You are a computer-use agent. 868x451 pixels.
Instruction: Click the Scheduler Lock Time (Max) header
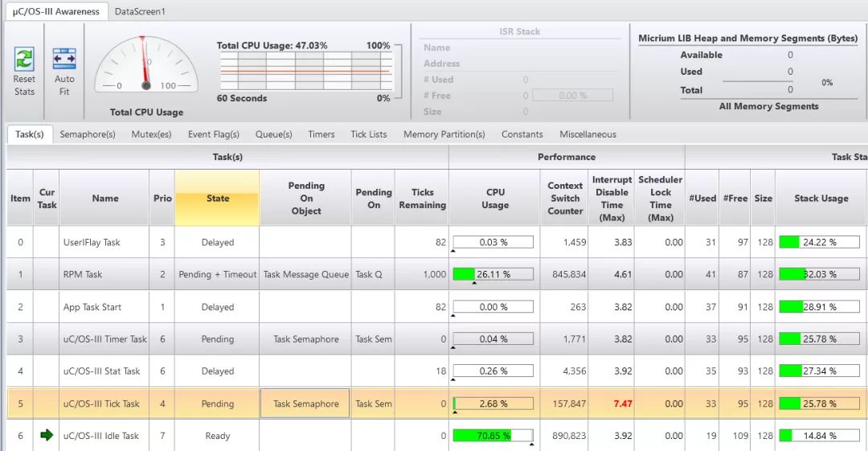click(660, 198)
